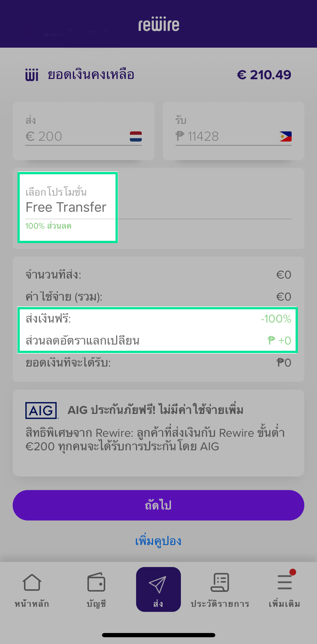The height and width of the screenshot is (644, 317).
Task: Tap the Rewire wallet balance icon
Action: (32, 75)
